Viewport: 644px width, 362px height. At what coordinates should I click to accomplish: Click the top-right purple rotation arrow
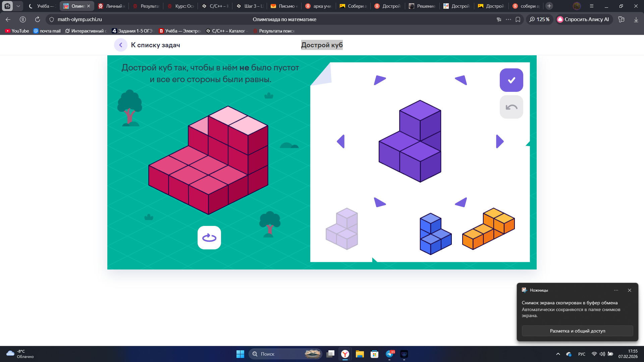461,80
